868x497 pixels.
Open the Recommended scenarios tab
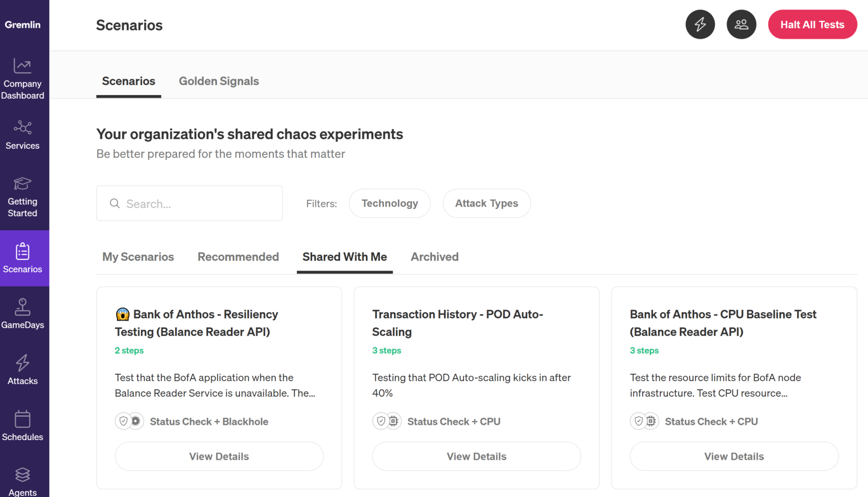click(x=238, y=257)
